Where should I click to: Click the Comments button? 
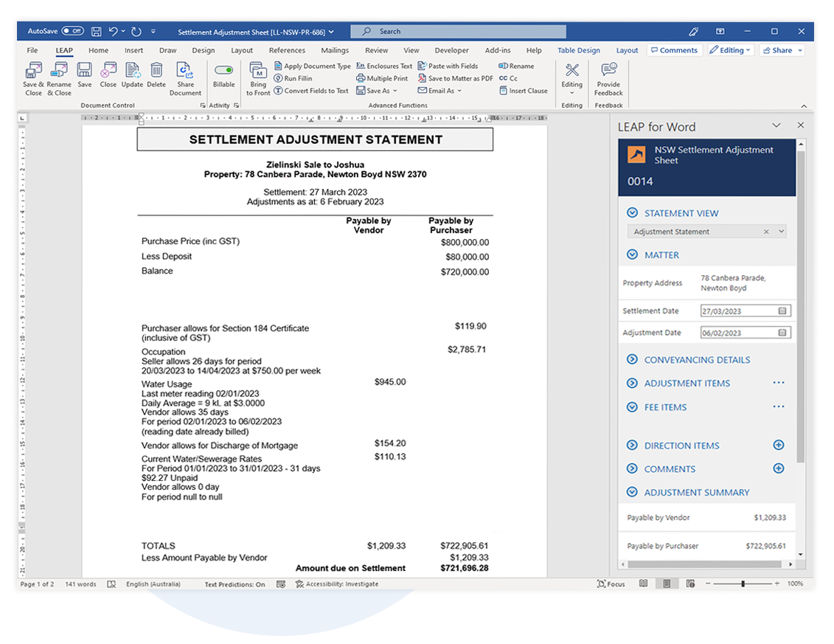click(675, 50)
